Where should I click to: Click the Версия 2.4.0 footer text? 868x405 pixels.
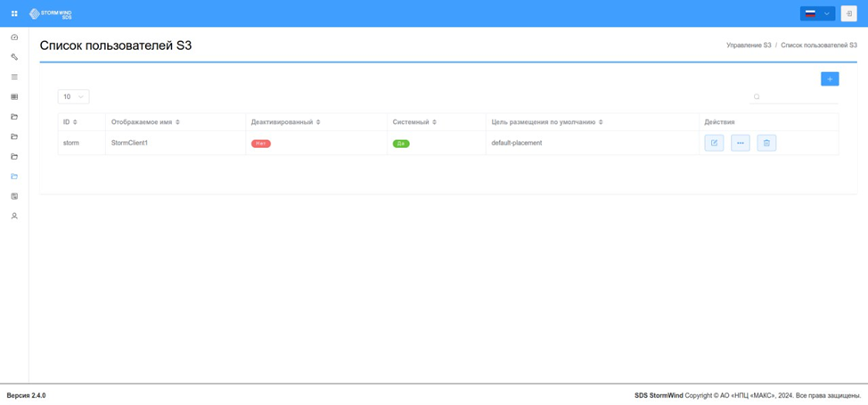[26, 395]
